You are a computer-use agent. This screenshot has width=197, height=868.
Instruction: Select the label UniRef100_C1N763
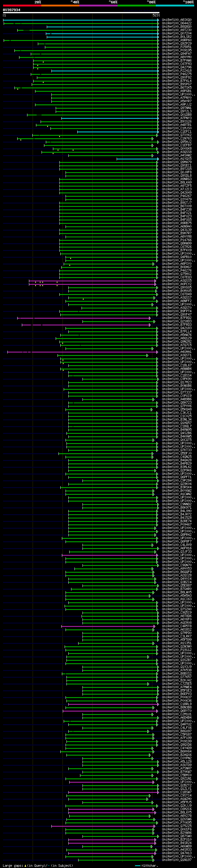[x=177, y=139]
